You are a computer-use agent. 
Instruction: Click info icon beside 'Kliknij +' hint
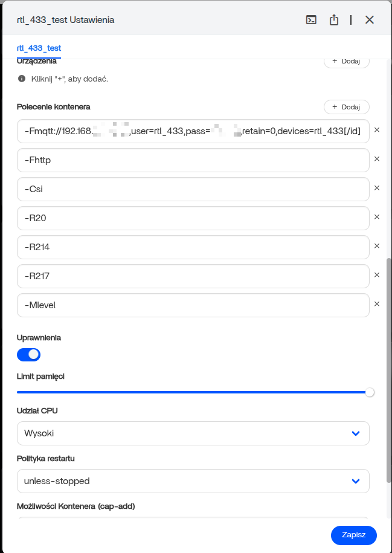[22, 79]
